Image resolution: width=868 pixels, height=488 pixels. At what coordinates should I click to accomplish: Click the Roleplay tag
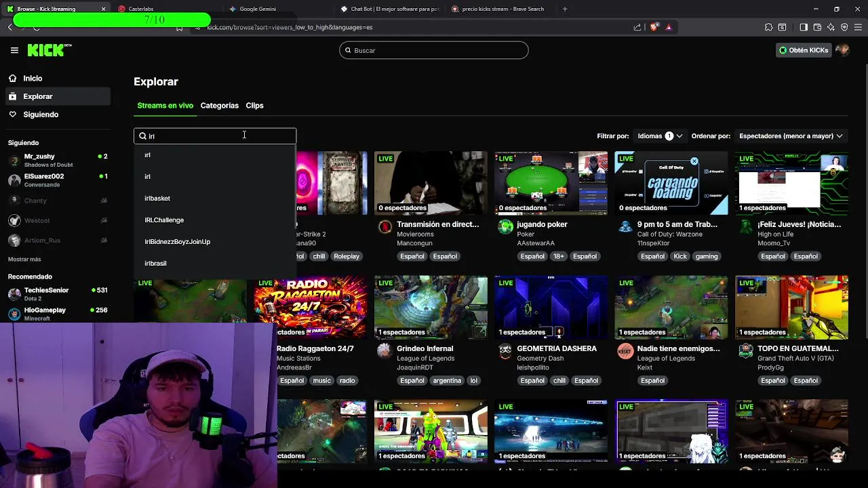[x=347, y=257]
